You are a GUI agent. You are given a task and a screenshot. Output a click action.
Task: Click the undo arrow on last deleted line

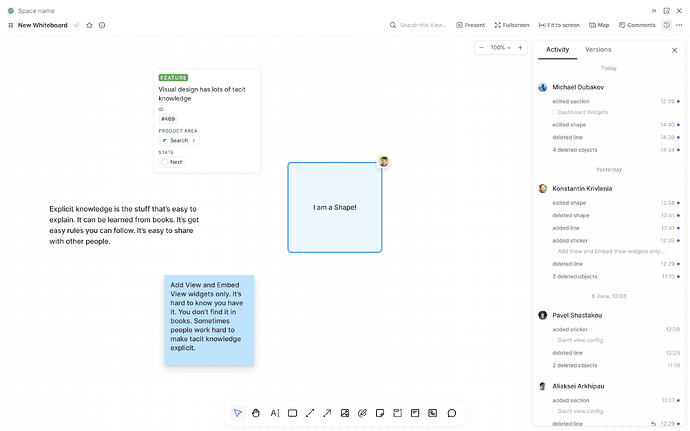point(653,424)
